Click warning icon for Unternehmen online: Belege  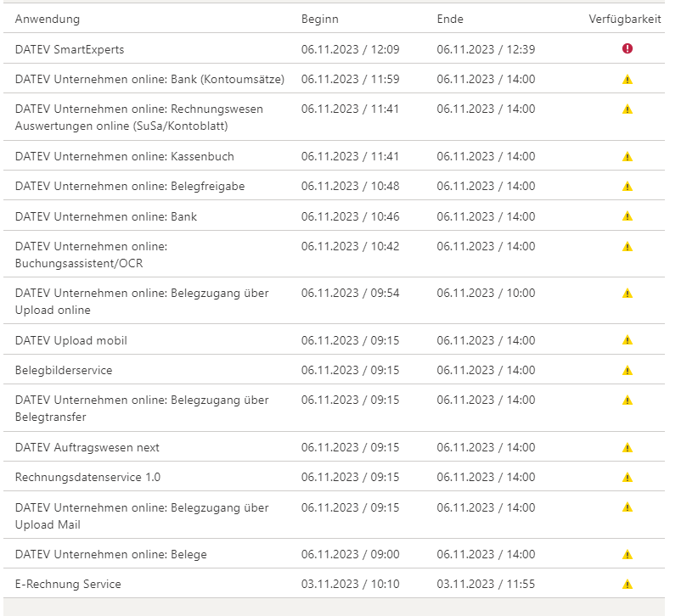628,554
